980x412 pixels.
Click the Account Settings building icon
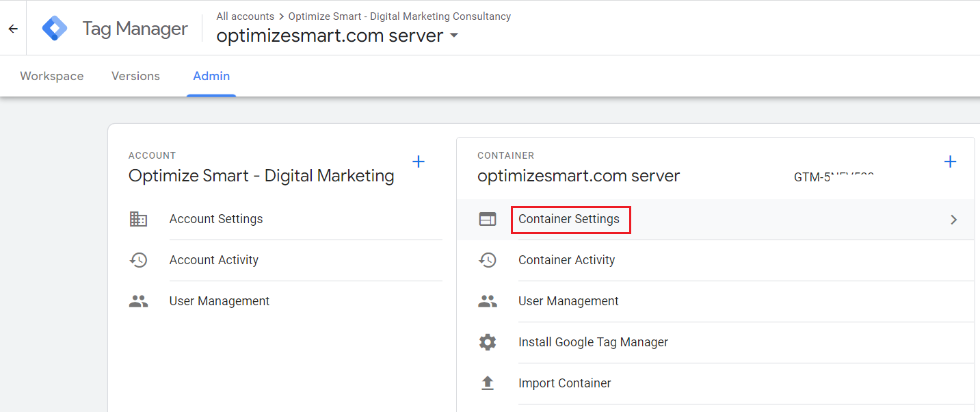[x=138, y=219]
